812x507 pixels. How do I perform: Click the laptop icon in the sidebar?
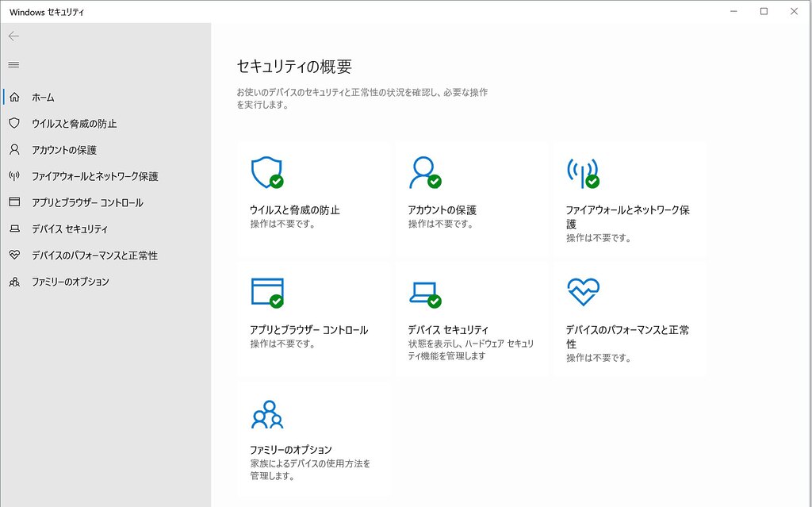14,229
